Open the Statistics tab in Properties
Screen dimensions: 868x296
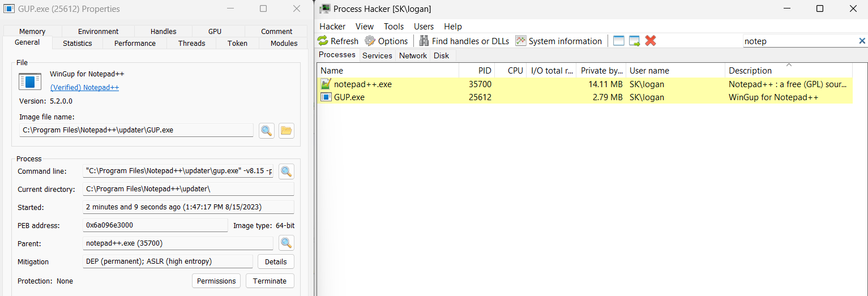[78, 44]
